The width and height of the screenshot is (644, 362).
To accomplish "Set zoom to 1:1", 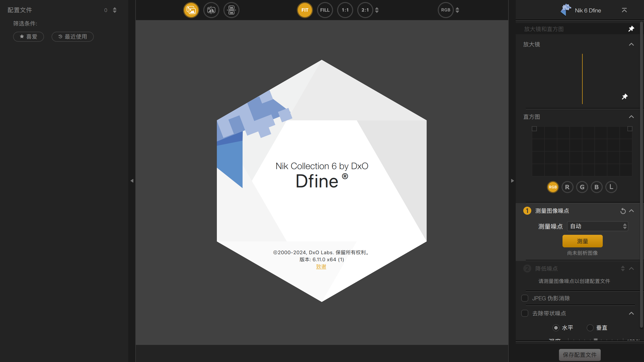I will (345, 10).
